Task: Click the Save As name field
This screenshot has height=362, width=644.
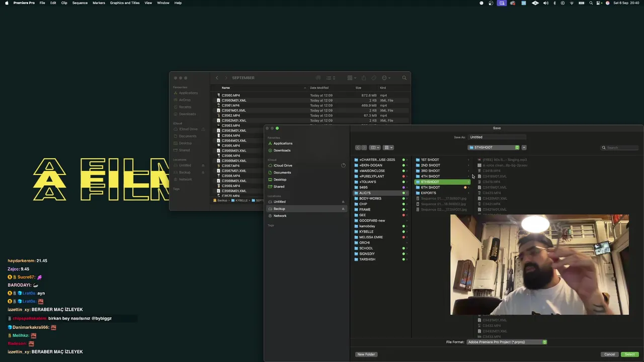Action: pos(498,137)
